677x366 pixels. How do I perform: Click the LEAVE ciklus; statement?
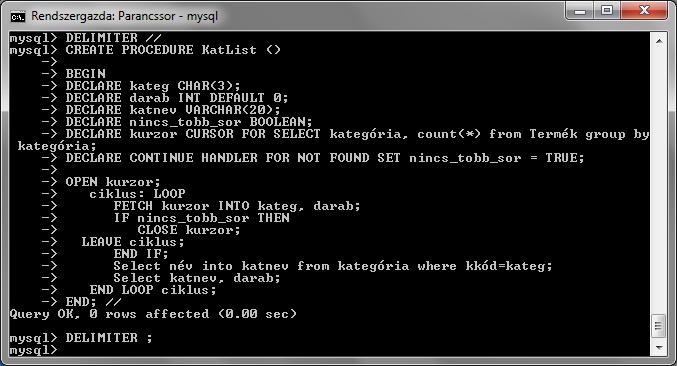[x=133, y=242]
